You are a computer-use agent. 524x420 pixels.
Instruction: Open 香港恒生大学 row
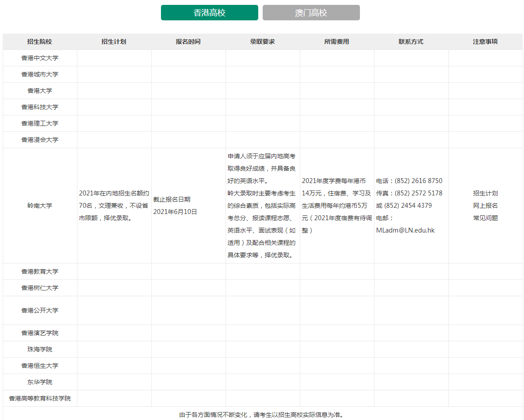[40, 366]
